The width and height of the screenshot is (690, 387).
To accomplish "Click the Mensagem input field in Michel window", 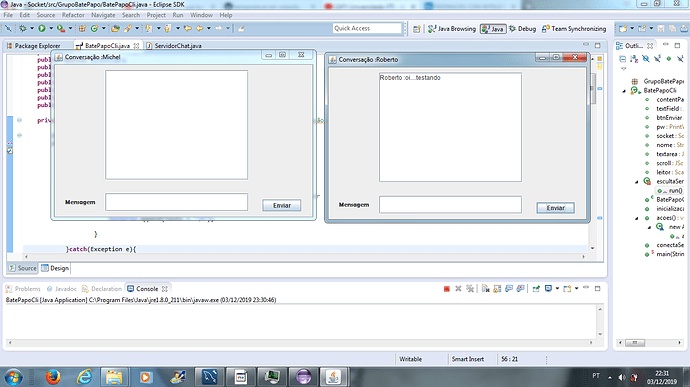I will (176, 202).
